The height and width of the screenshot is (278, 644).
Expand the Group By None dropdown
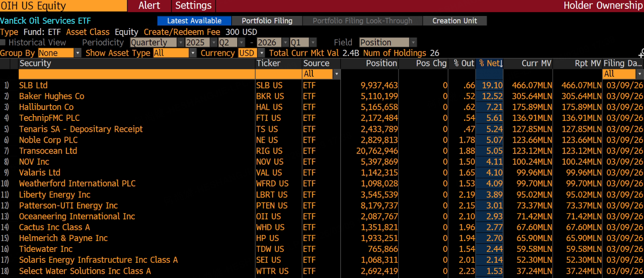(x=77, y=53)
